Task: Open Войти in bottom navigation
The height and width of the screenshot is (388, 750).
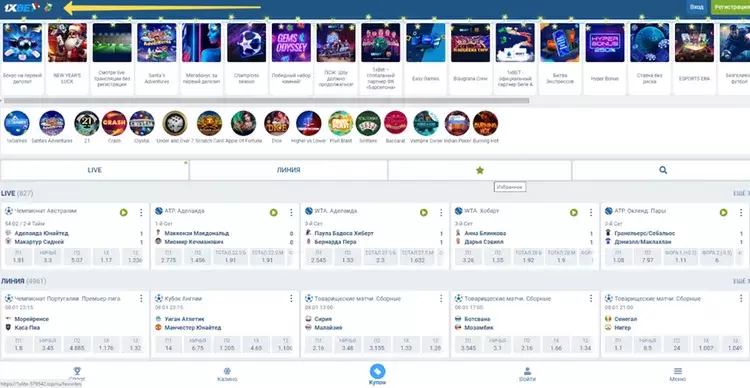Action: click(x=527, y=375)
